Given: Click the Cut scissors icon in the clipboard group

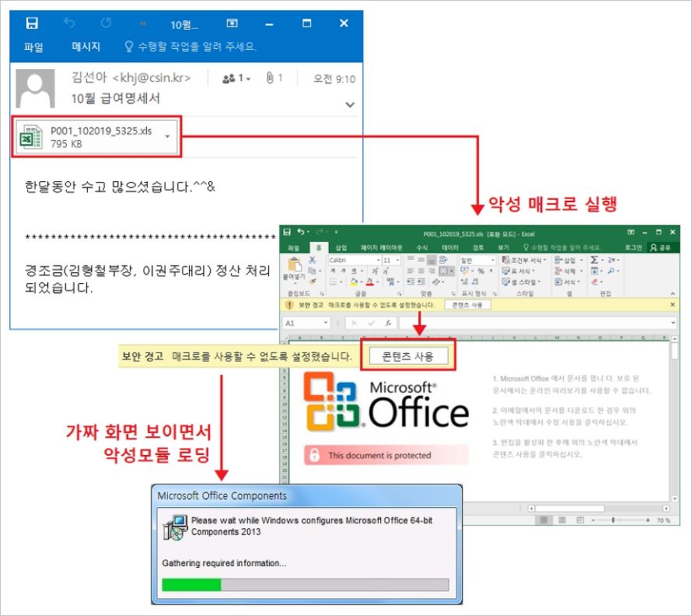Looking at the screenshot, I should point(313,260).
